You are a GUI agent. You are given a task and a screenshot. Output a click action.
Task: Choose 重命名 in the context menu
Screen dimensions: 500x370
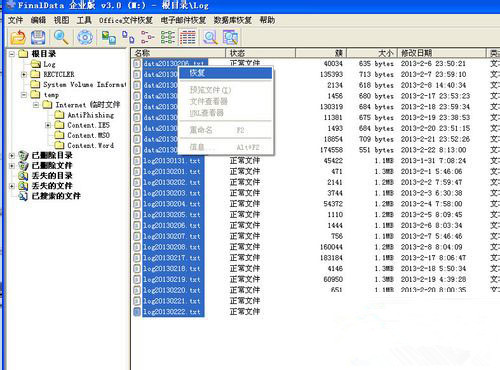point(225,130)
